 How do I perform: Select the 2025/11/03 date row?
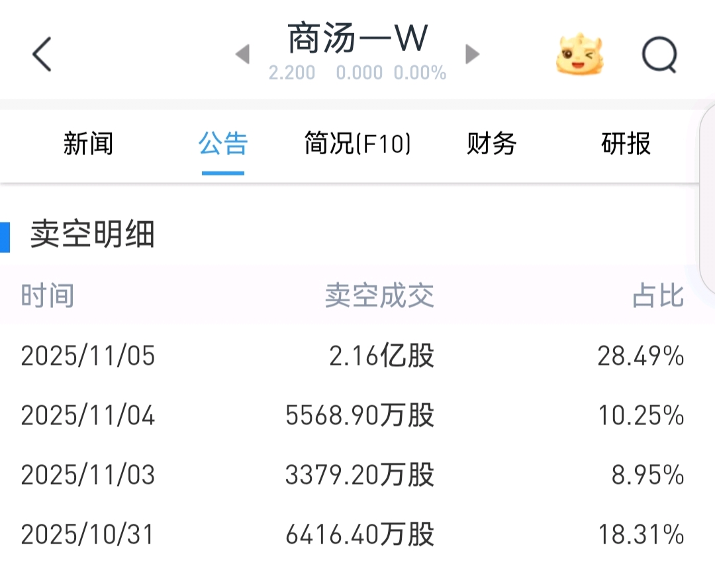pyautogui.click(x=358, y=475)
